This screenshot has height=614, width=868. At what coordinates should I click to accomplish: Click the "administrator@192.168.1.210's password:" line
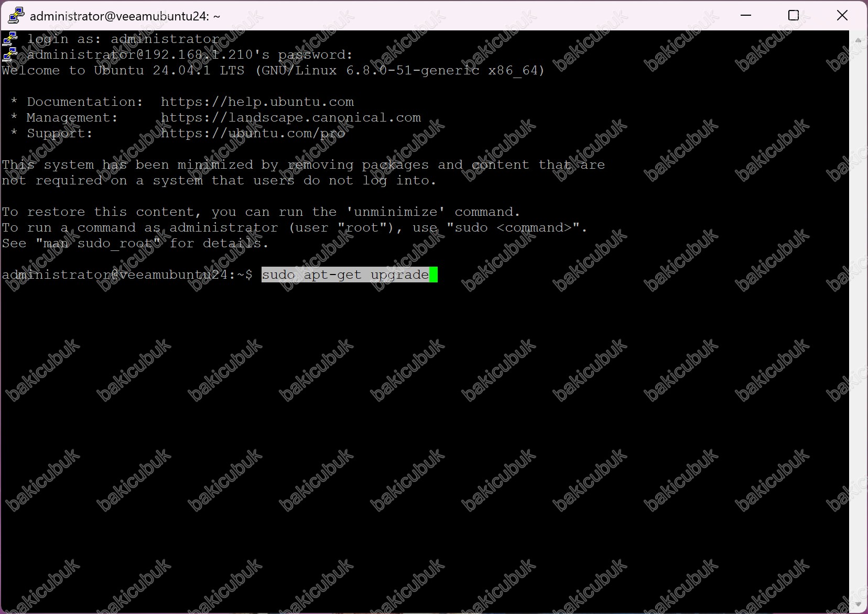(190, 54)
